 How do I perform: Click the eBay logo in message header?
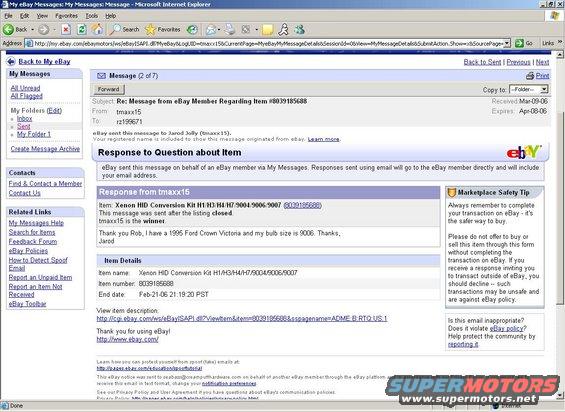524,152
